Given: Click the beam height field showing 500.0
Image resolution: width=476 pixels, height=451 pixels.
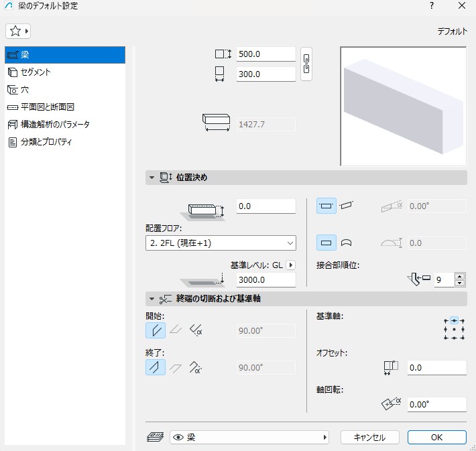Looking at the screenshot, I should (265, 54).
